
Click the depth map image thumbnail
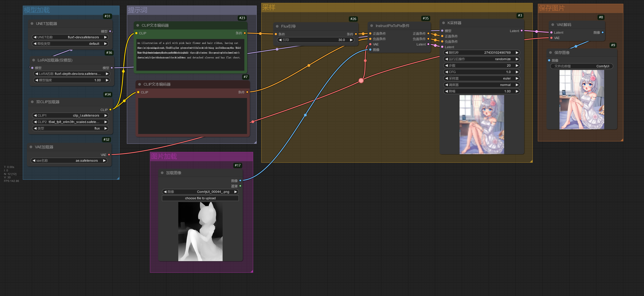200,232
